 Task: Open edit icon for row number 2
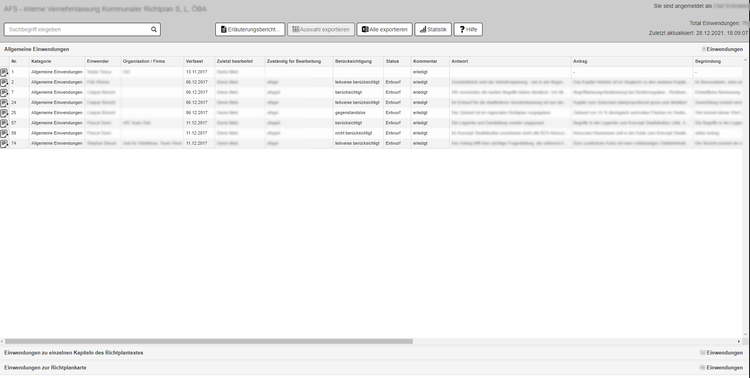coord(4,82)
